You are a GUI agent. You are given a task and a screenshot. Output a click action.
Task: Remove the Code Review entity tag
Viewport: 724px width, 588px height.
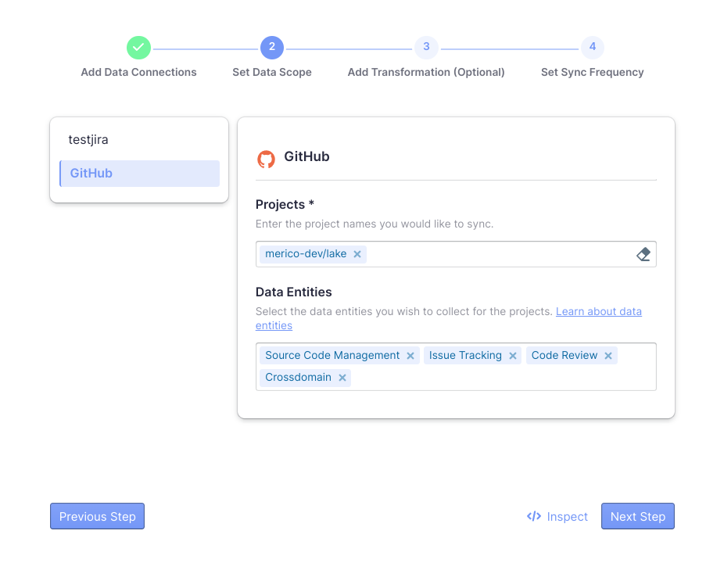click(x=608, y=356)
